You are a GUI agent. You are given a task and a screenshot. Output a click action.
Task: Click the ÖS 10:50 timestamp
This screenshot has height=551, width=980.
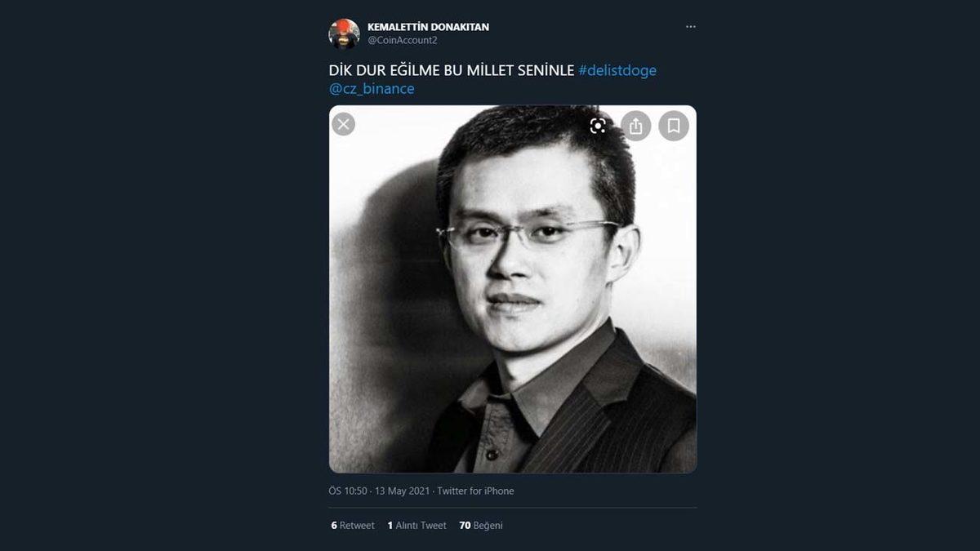pyautogui.click(x=348, y=491)
